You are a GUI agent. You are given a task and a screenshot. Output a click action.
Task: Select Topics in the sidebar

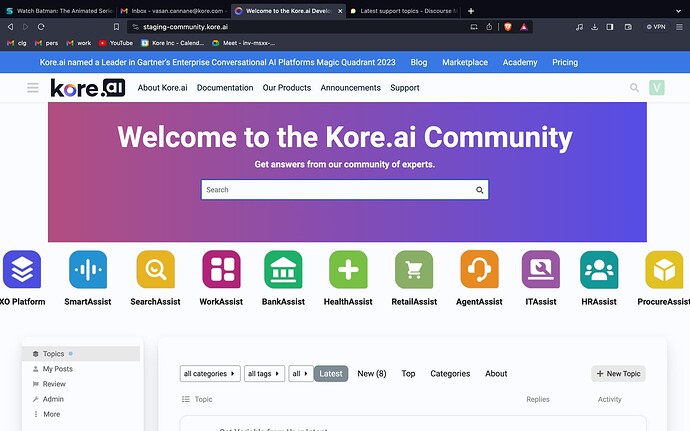[81, 354]
